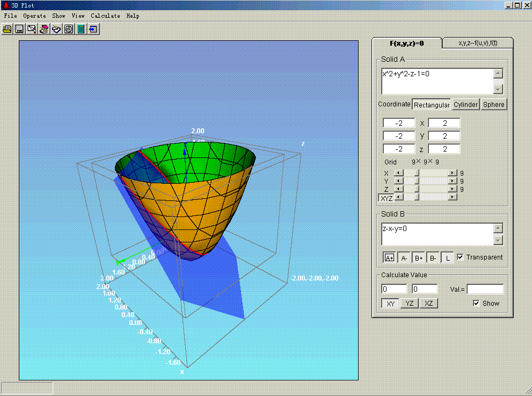Viewport: 532px width, 396px height.
Task: Open the Help menu
Action: tap(133, 16)
